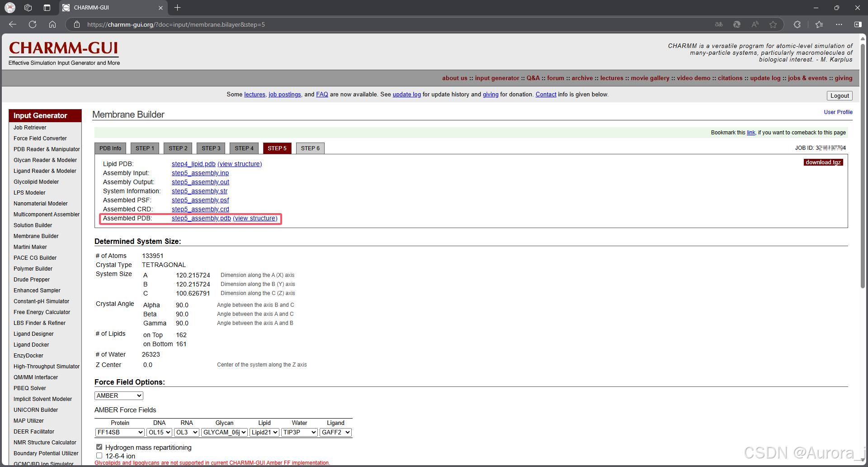Open the step4_lipid.pdb link
The width and height of the screenshot is (868, 467).
(193, 164)
